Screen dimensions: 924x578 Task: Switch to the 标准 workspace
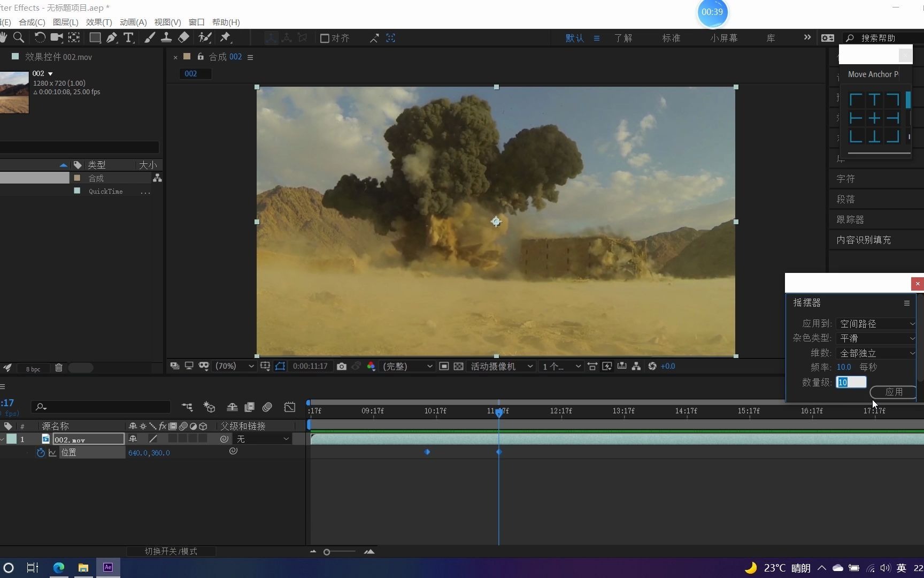tap(671, 38)
